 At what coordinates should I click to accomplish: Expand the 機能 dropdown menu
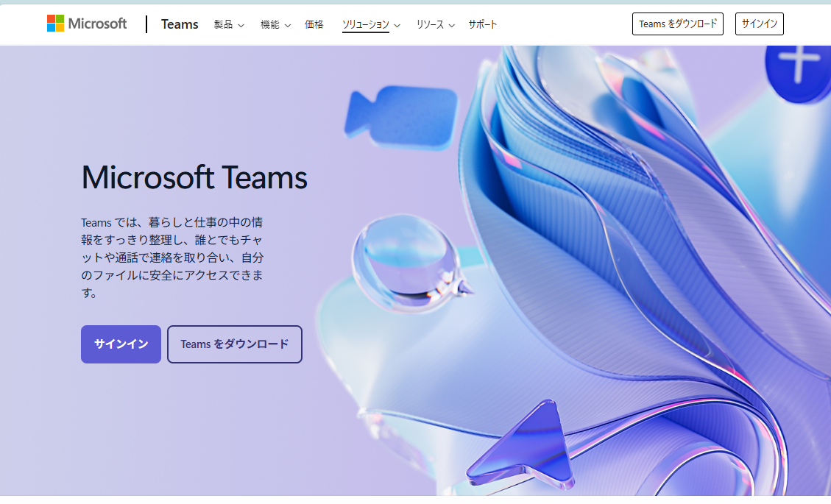click(275, 24)
